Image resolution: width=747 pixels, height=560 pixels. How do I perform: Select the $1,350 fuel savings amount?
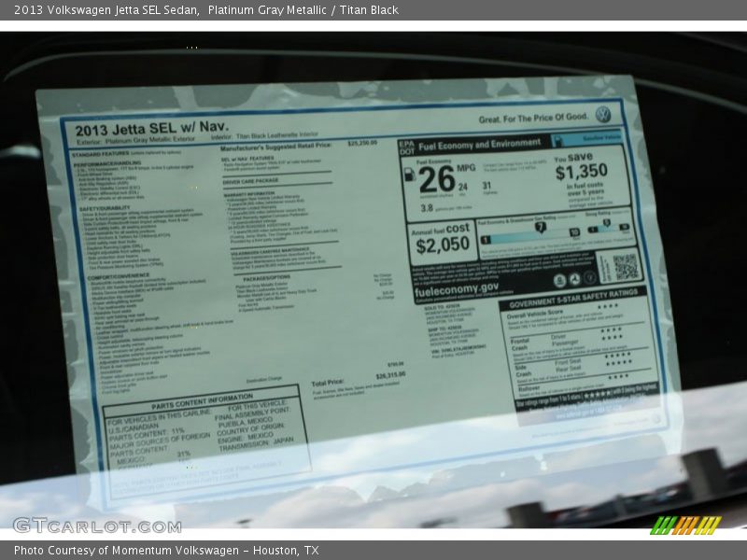click(581, 172)
